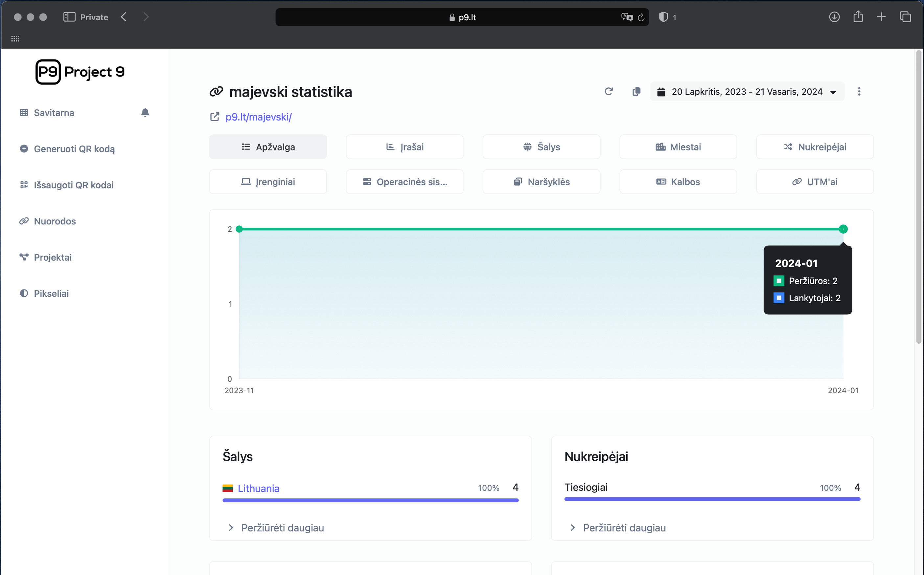Click Safari's sidebar toggle icon
924x575 pixels.
[x=69, y=17]
